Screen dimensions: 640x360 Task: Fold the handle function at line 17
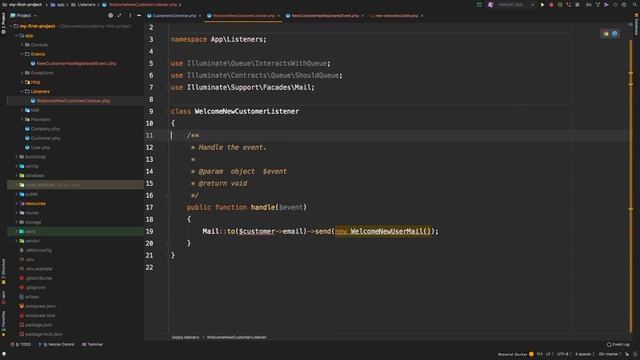click(x=168, y=207)
